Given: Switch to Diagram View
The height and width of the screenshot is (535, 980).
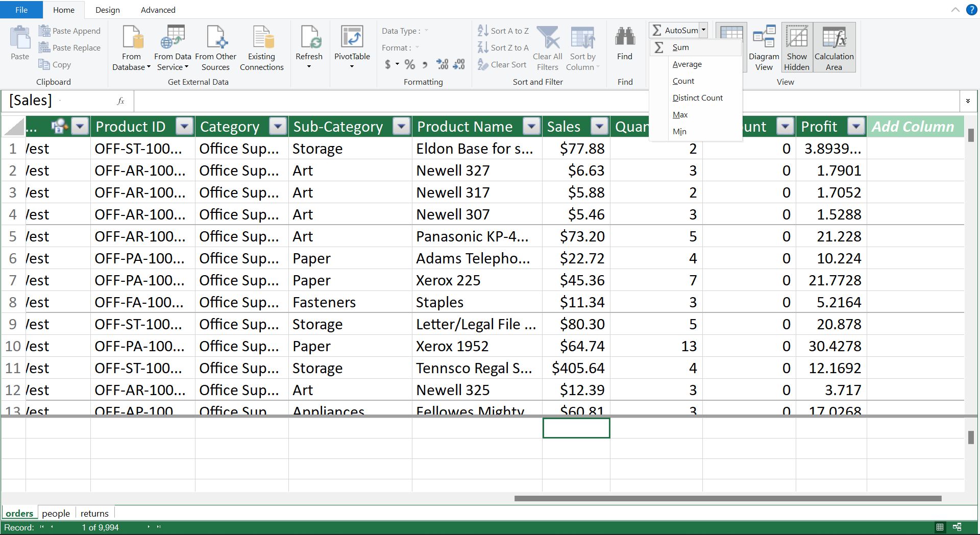Looking at the screenshot, I should 764,38.
